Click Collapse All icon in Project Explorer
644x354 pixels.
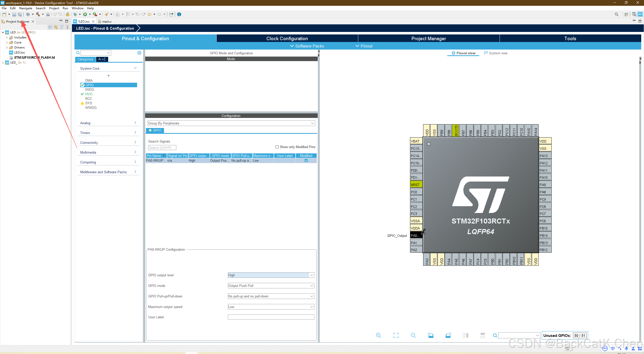[50, 27]
